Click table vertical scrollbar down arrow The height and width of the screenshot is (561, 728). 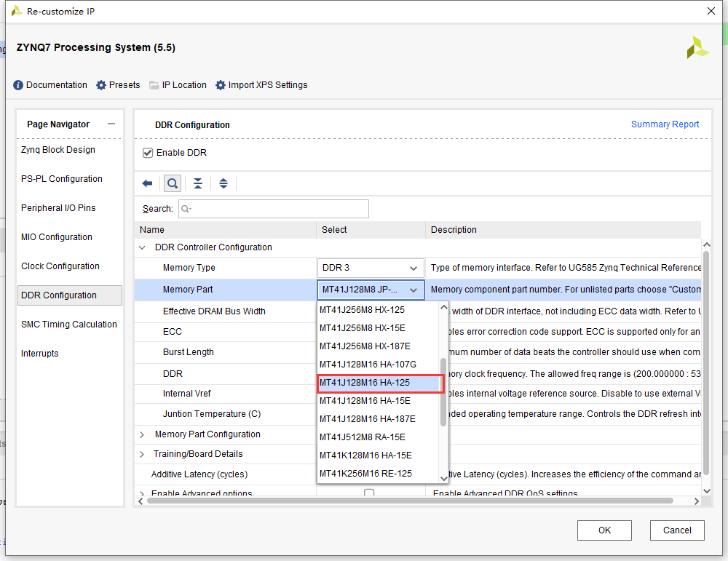[x=707, y=491]
